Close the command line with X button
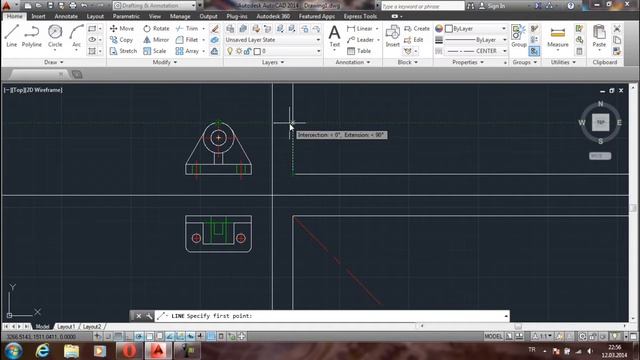This screenshot has height=360, width=640. click(x=138, y=316)
